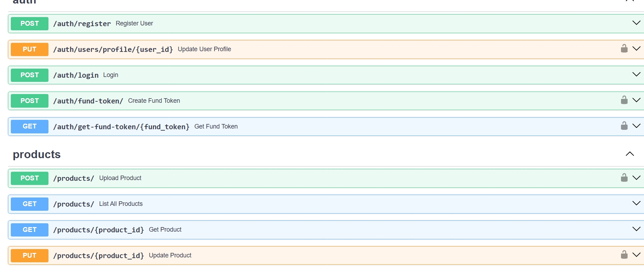Expand the Get Fund Token endpoint chevron
Viewport: 644px width, 271px height.
click(x=636, y=126)
